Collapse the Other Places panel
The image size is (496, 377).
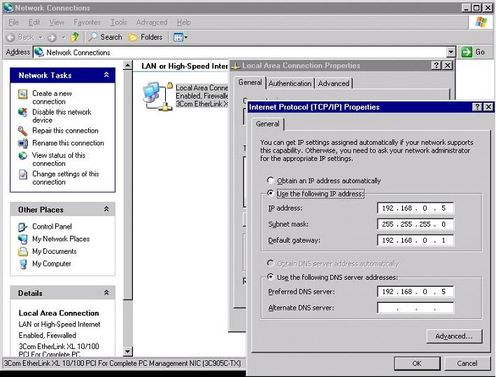[106, 209]
